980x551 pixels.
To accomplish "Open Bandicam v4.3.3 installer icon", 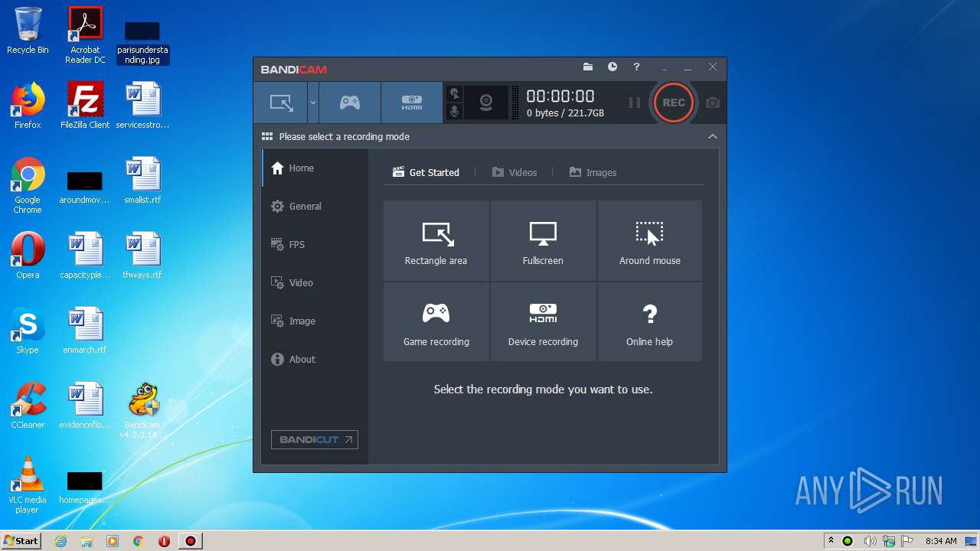I will tap(142, 410).
